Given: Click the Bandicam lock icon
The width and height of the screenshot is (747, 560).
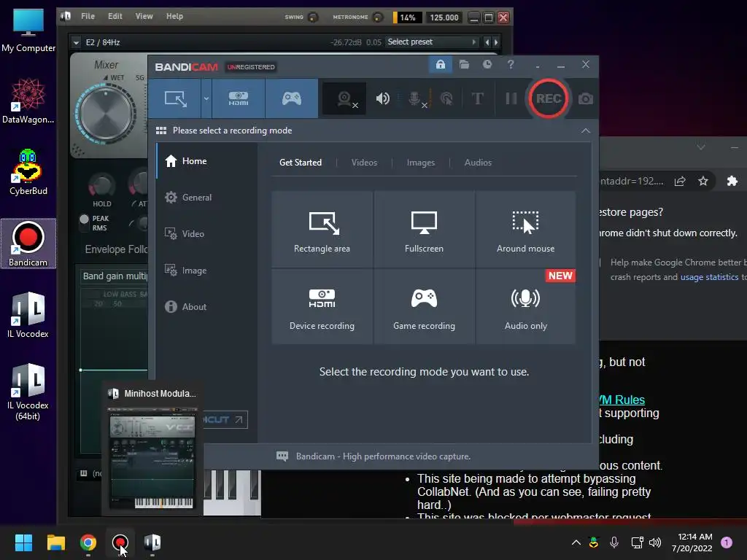Looking at the screenshot, I should 440,64.
